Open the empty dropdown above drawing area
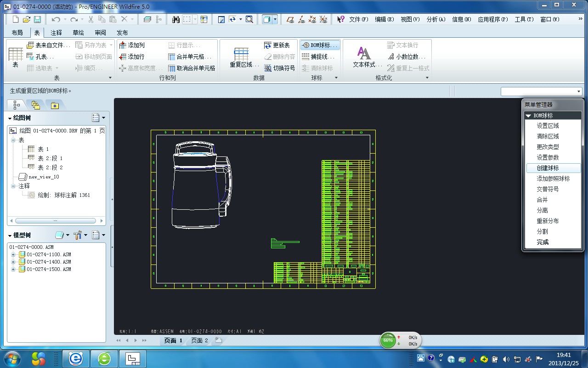 (541, 92)
